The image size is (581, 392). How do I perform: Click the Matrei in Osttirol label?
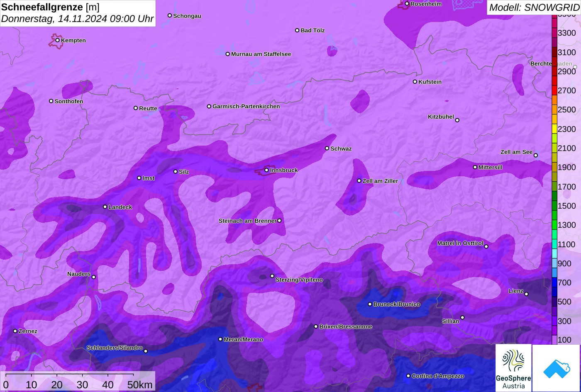pos(460,243)
